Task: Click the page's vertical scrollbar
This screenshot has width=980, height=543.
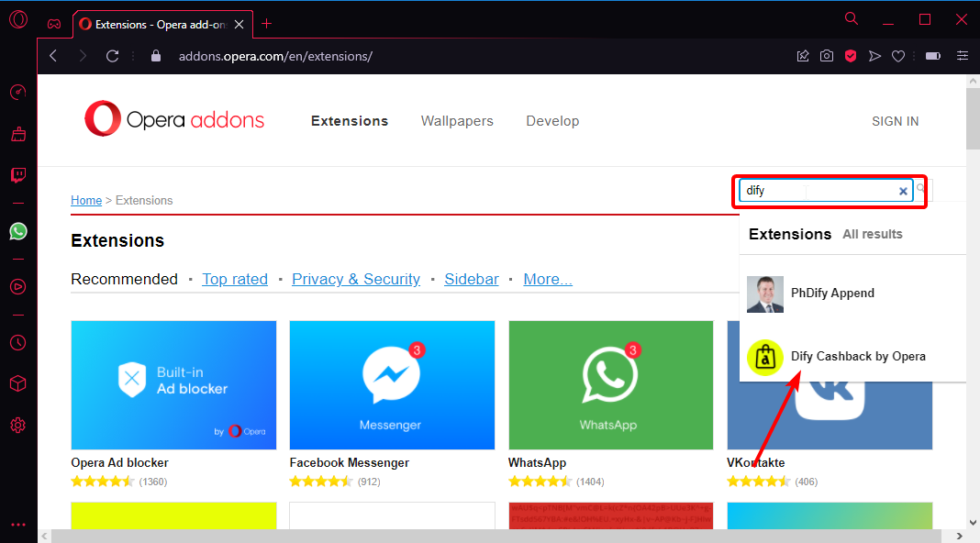Action: (974, 118)
